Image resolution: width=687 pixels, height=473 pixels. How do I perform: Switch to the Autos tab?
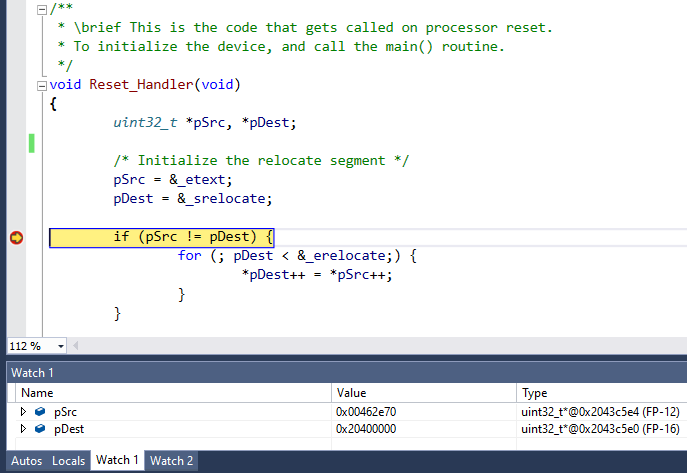pos(28,461)
